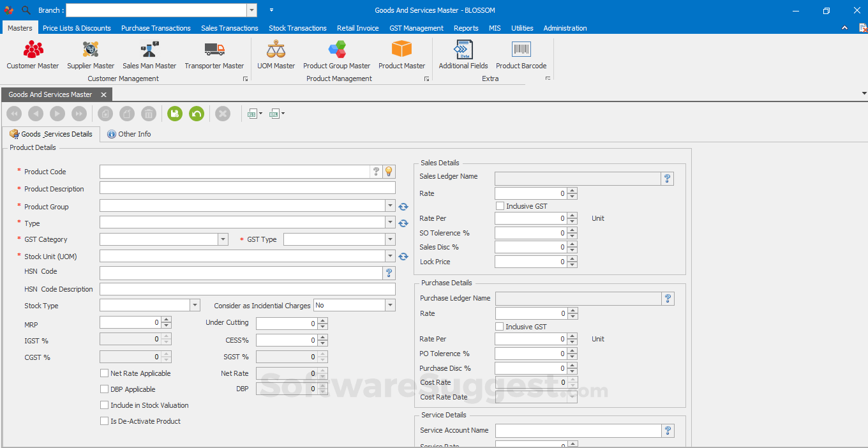Enable the Net Rate Applicable checkbox

(x=105, y=373)
